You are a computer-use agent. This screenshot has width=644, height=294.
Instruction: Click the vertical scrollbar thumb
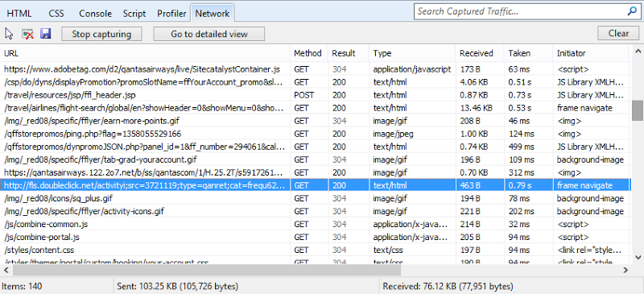pyautogui.click(x=638, y=110)
